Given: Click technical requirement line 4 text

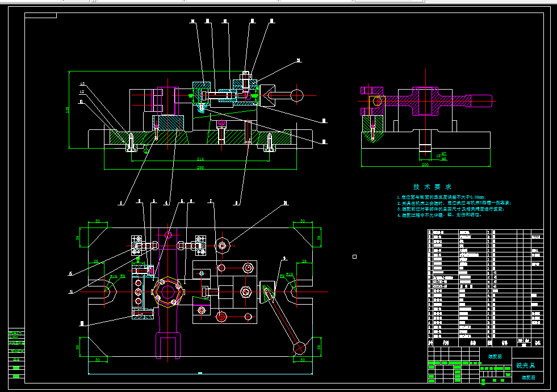Looking at the screenshot, I should tap(439, 215).
